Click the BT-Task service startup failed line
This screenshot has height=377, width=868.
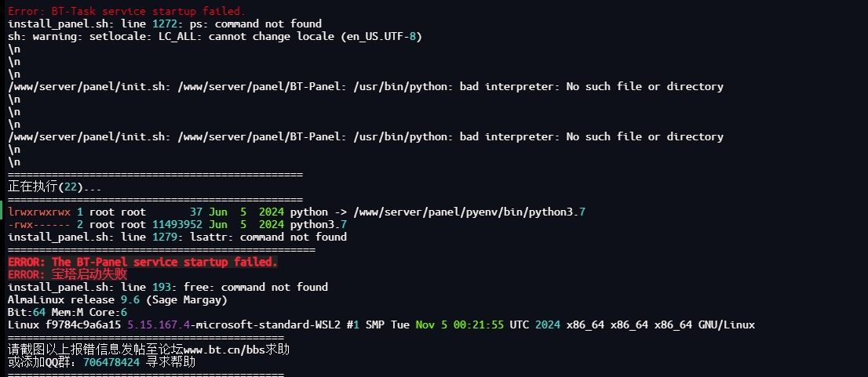click(127, 11)
